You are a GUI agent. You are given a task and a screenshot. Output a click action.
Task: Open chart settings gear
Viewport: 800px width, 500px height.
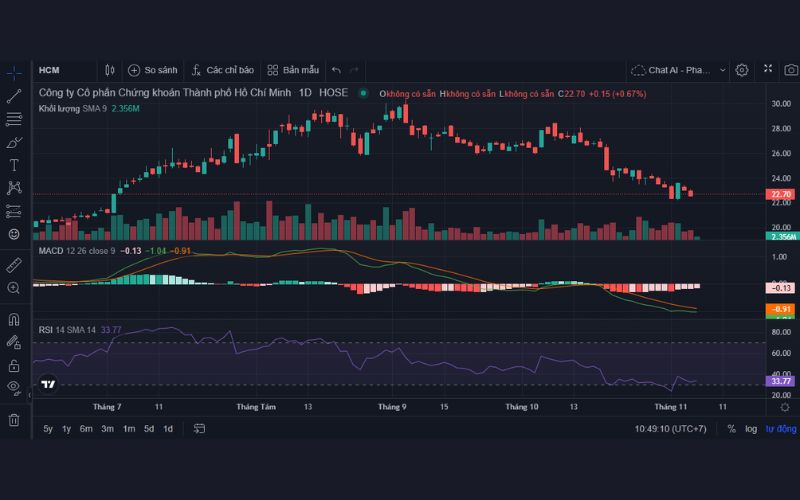pyautogui.click(x=742, y=70)
